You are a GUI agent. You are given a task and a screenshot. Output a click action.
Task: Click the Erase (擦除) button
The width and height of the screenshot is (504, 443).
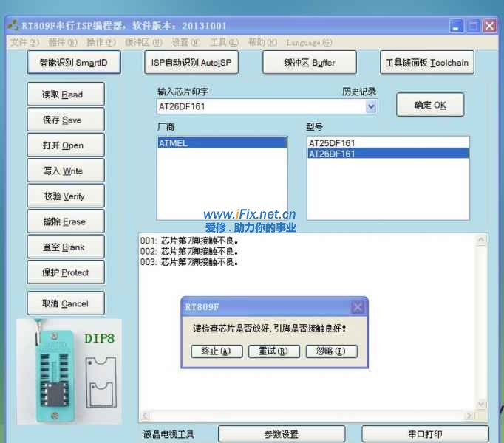65,221
